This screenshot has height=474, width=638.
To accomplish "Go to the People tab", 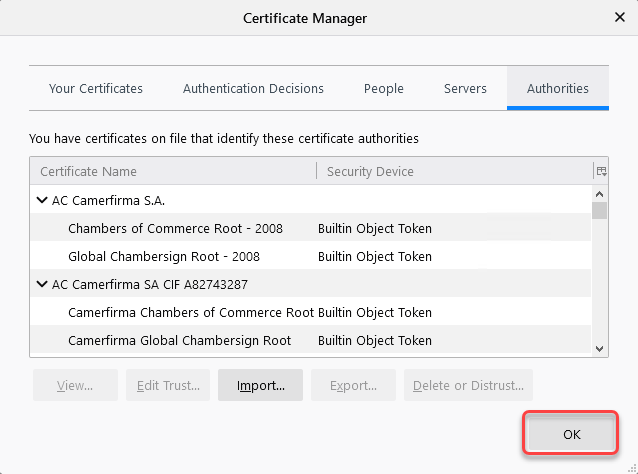I will tap(384, 89).
